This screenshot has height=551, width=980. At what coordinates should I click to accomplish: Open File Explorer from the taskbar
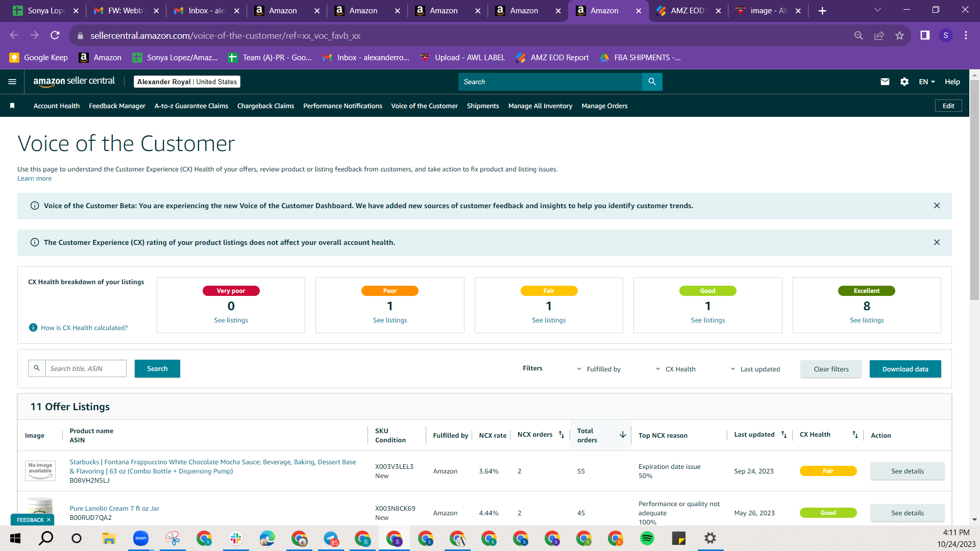pos(109,538)
